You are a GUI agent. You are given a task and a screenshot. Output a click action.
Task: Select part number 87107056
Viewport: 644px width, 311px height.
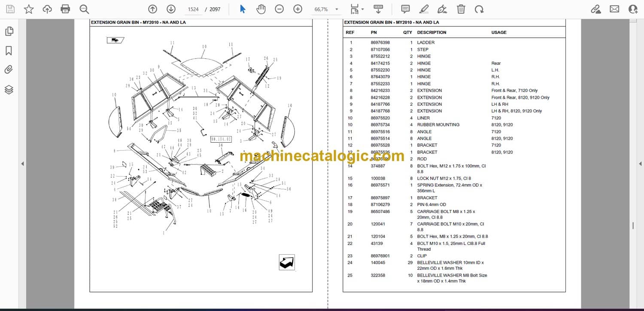[380, 49]
